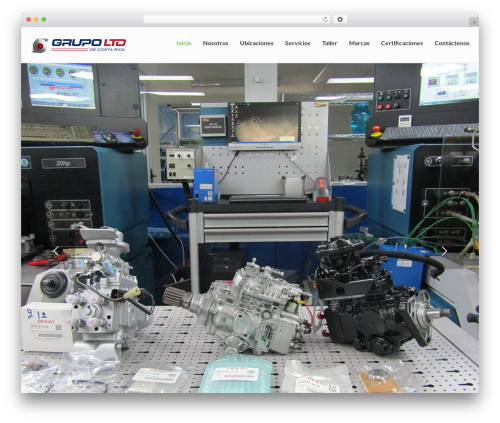Go to Ubicaciones in the navigation
500x423 pixels.
(256, 43)
